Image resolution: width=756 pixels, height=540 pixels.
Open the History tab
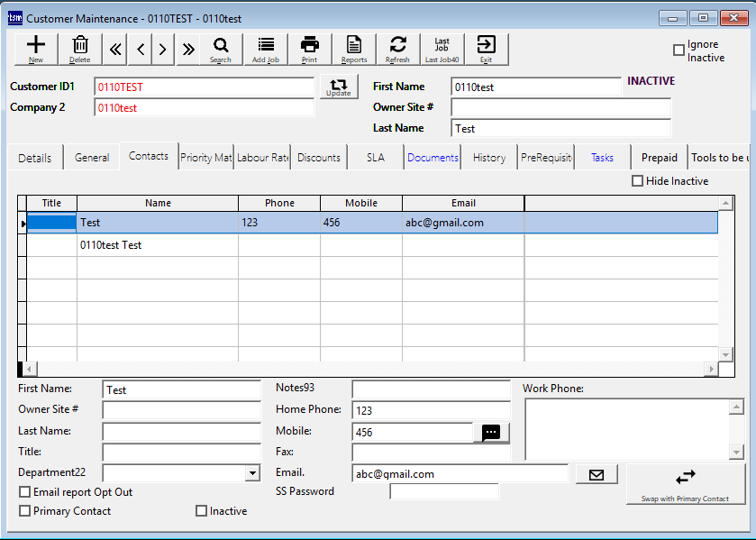tap(488, 158)
